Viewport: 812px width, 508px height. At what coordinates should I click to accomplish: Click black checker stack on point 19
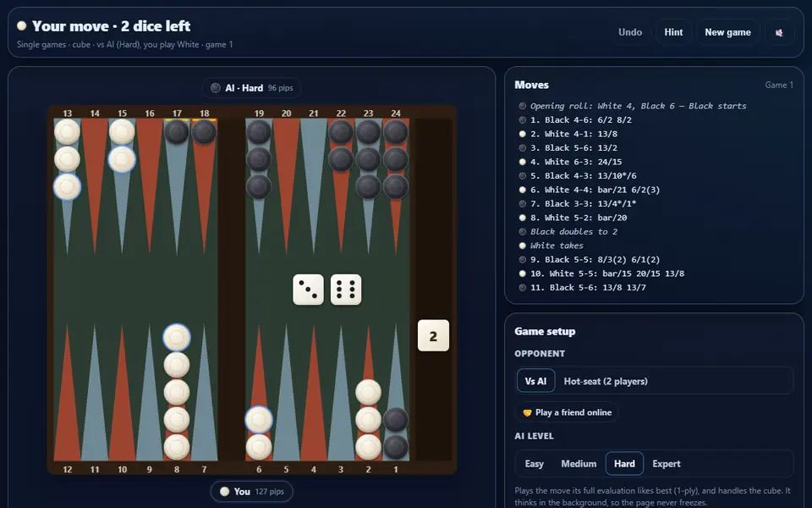pyautogui.click(x=259, y=159)
